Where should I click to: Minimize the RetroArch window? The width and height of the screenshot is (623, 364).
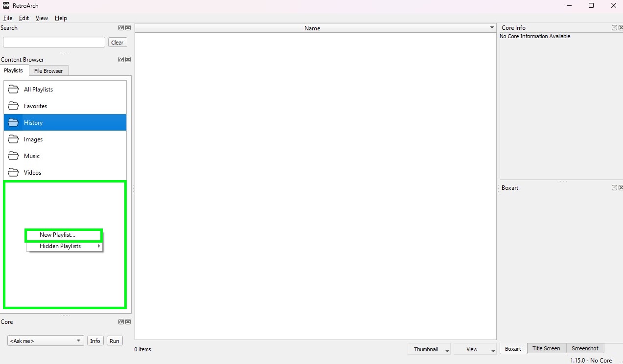tap(569, 6)
